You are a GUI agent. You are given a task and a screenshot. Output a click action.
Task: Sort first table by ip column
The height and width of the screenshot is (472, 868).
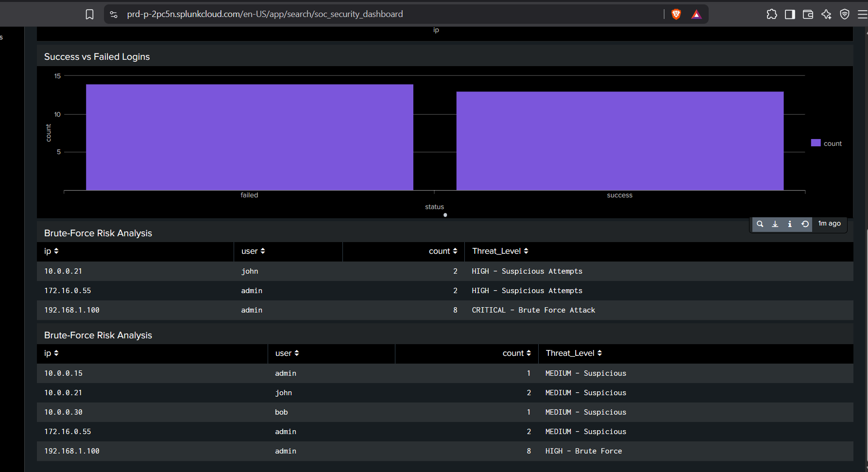point(51,251)
